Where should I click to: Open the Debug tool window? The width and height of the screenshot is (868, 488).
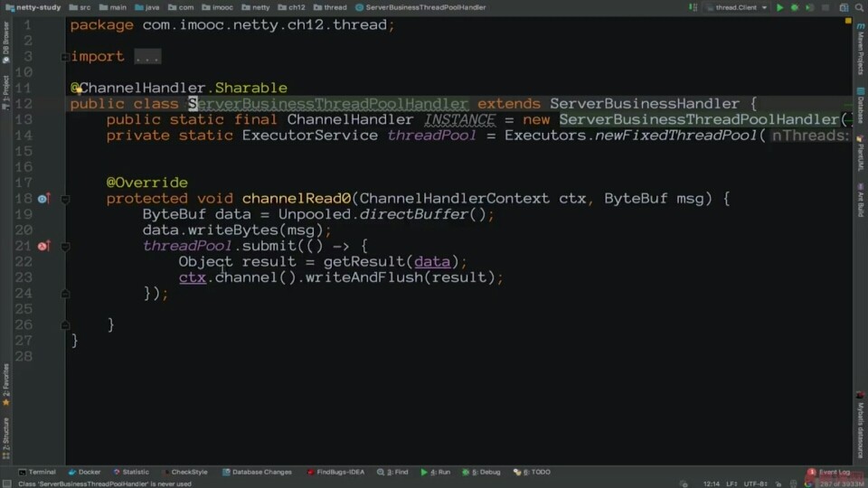[482, 472]
